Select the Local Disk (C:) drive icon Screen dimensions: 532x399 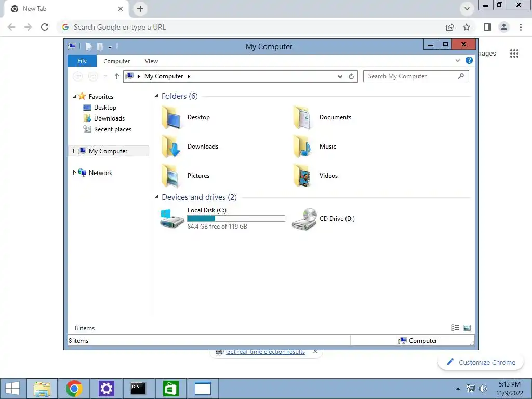[x=171, y=219]
